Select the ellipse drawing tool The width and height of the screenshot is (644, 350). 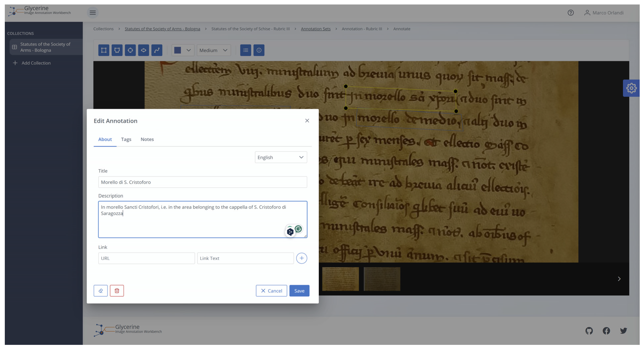pos(144,50)
